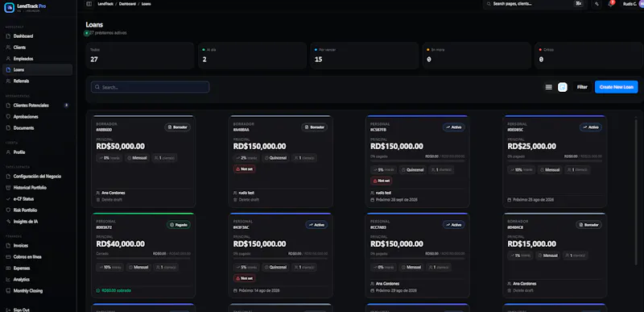Click the Profile person icon
Image resolution: width=644 pixels, height=312 pixels.
pos(8,152)
